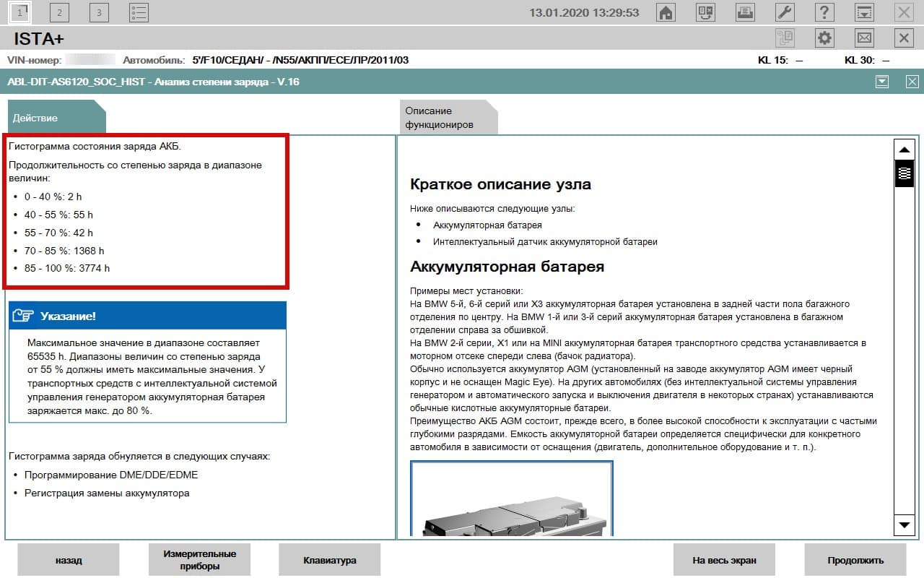Click vehicle description 5'/F10/СЕДАН text

click(300, 60)
